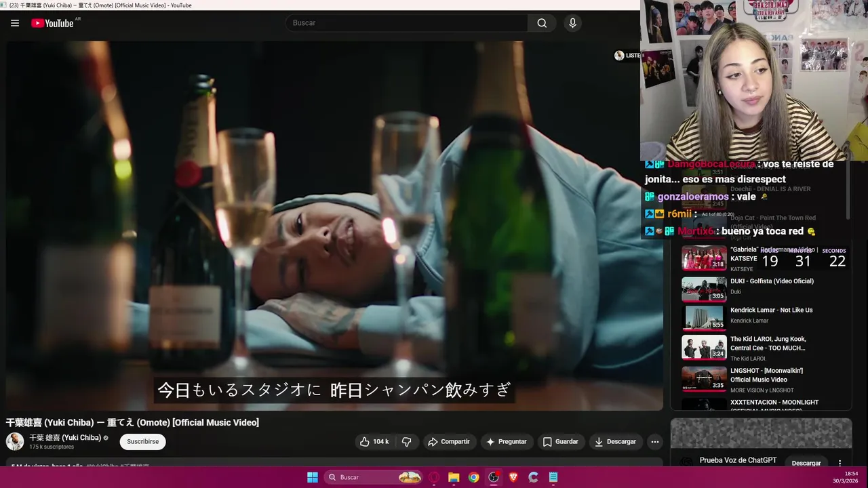
Task: Focus the YouTube Buscar search field
Action: coord(407,23)
